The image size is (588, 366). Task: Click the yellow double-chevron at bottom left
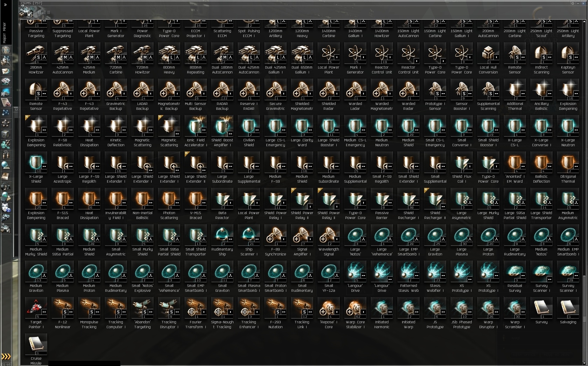[6, 357]
